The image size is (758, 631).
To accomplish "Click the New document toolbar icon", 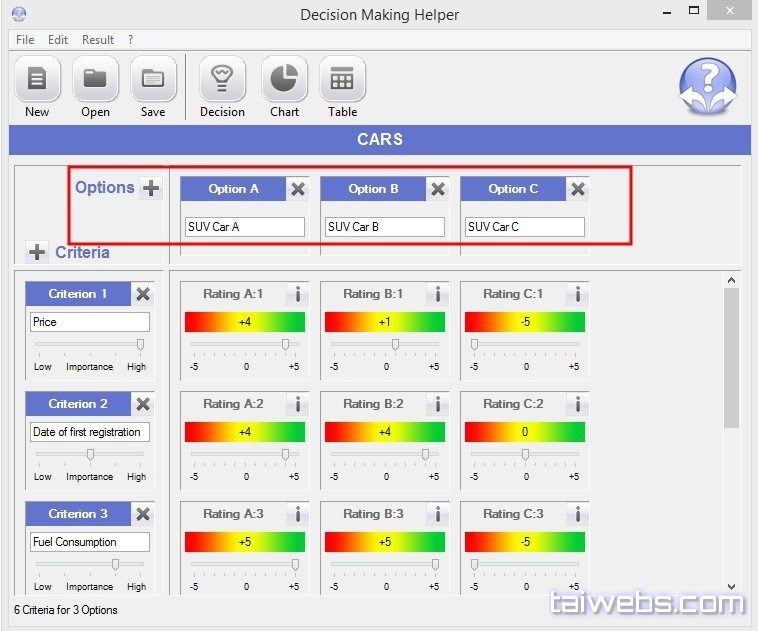I will 37,79.
